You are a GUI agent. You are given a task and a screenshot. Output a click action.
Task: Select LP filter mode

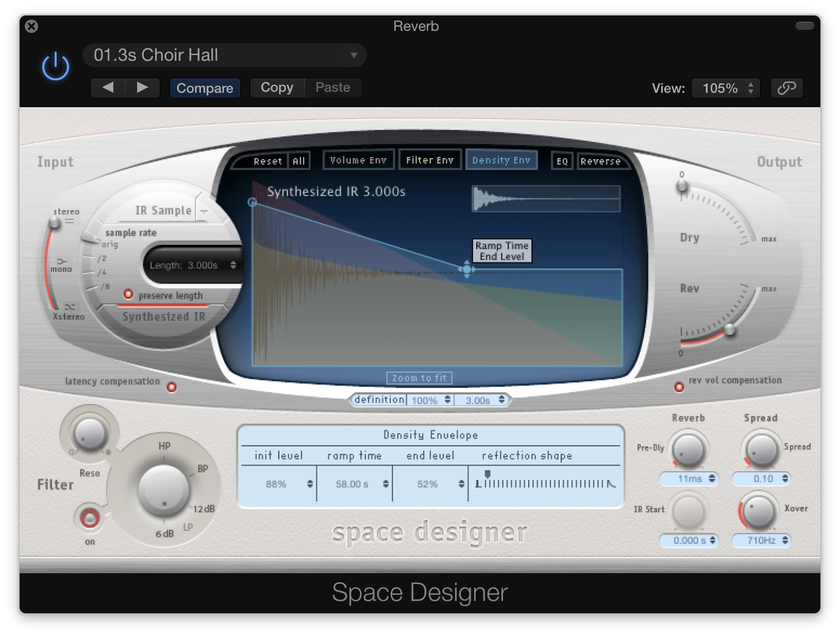(x=188, y=527)
